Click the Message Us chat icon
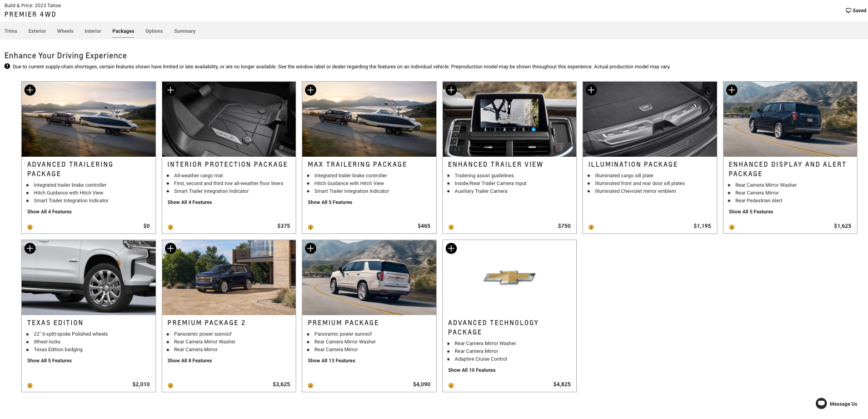Image resolution: width=868 pixels, height=419 pixels. pyautogui.click(x=821, y=404)
